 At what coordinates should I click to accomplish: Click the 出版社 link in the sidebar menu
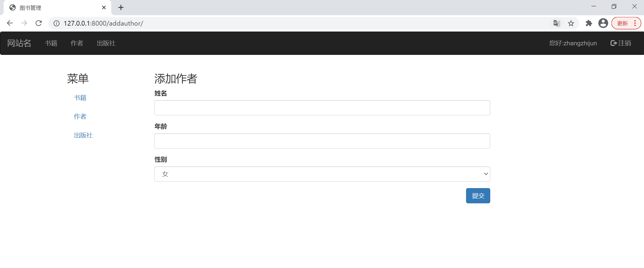tap(83, 135)
